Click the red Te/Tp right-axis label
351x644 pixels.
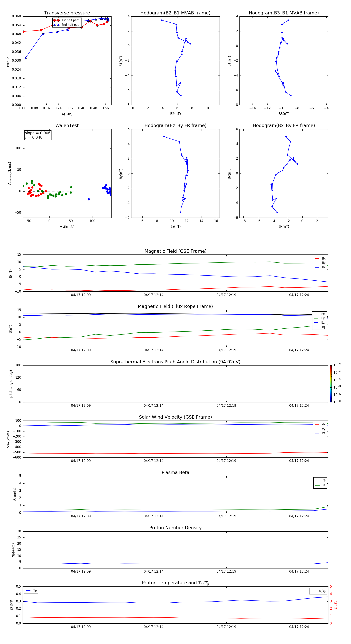coord(336,605)
